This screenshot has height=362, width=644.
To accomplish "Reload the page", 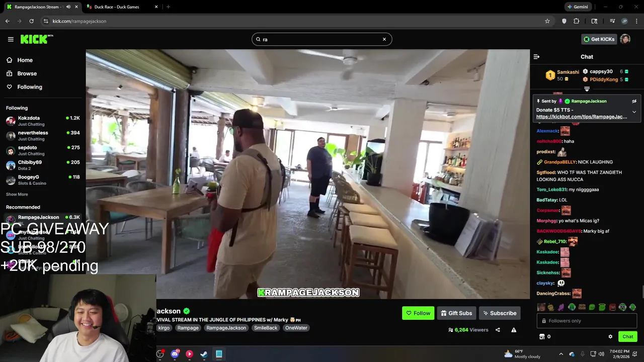I will pos(31,21).
